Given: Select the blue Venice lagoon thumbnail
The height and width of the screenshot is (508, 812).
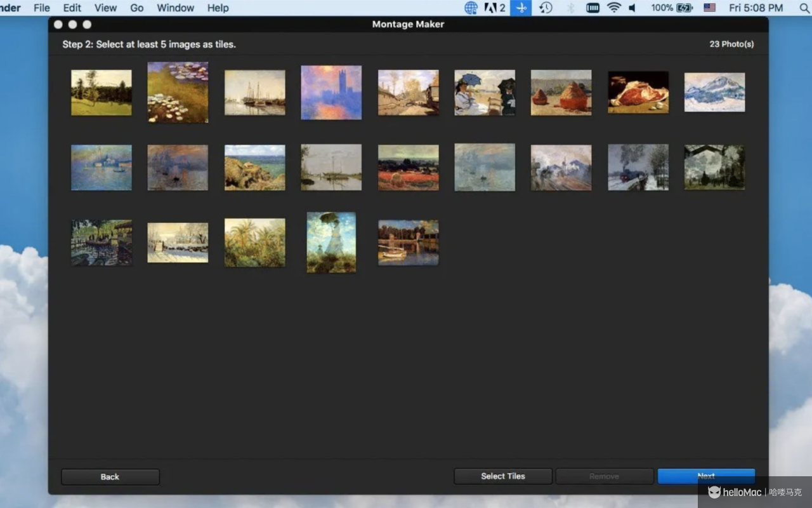Looking at the screenshot, I should click(101, 168).
